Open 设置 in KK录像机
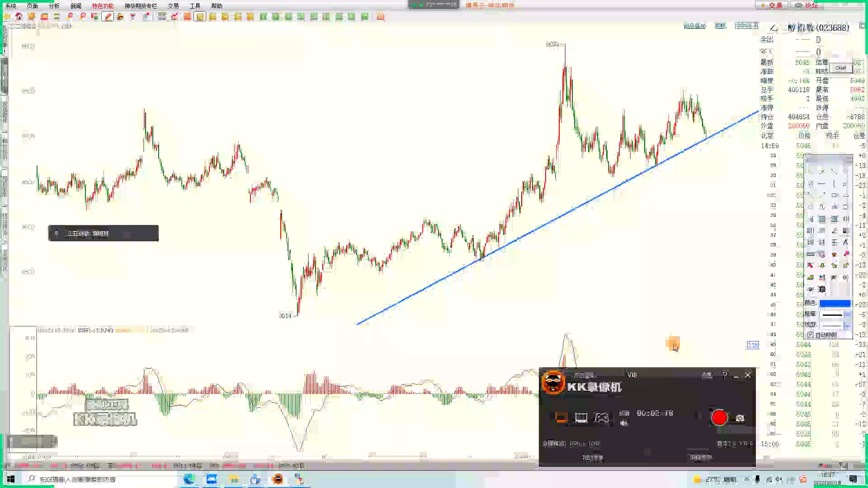 [x=707, y=375]
